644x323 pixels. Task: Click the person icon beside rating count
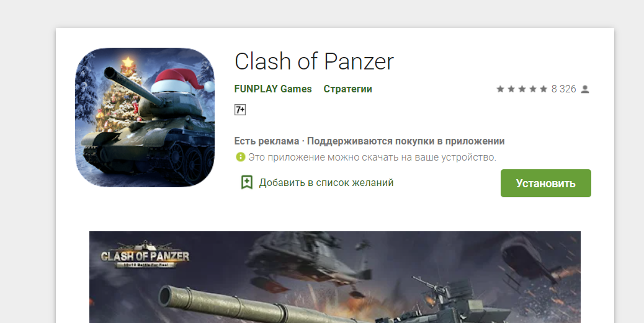585,89
